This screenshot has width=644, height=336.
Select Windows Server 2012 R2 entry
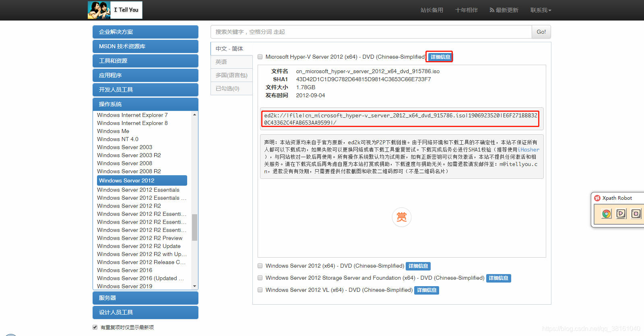(129, 206)
